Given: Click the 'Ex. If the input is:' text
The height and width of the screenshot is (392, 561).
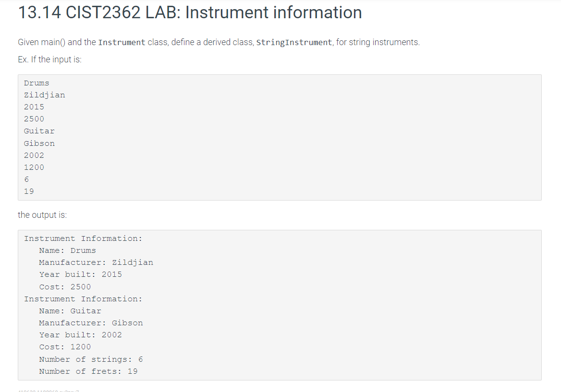Looking at the screenshot, I should click(x=50, y=59).
